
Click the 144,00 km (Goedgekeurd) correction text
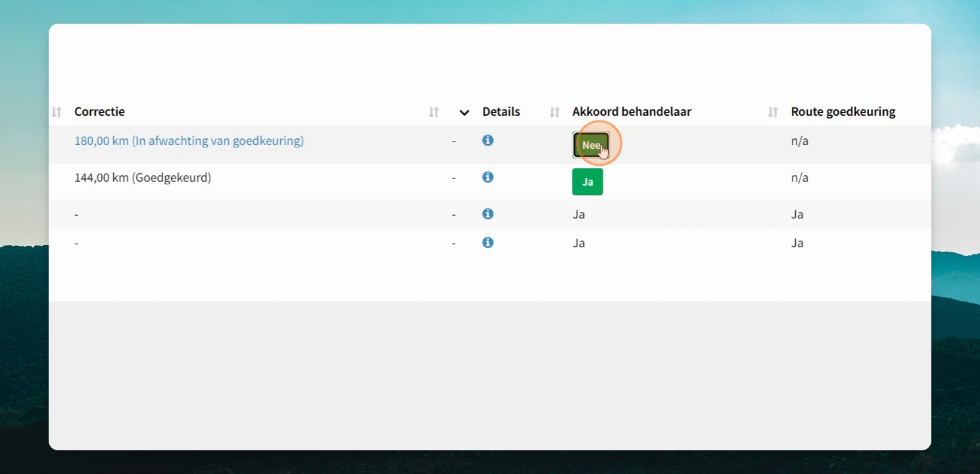point(143,178)
